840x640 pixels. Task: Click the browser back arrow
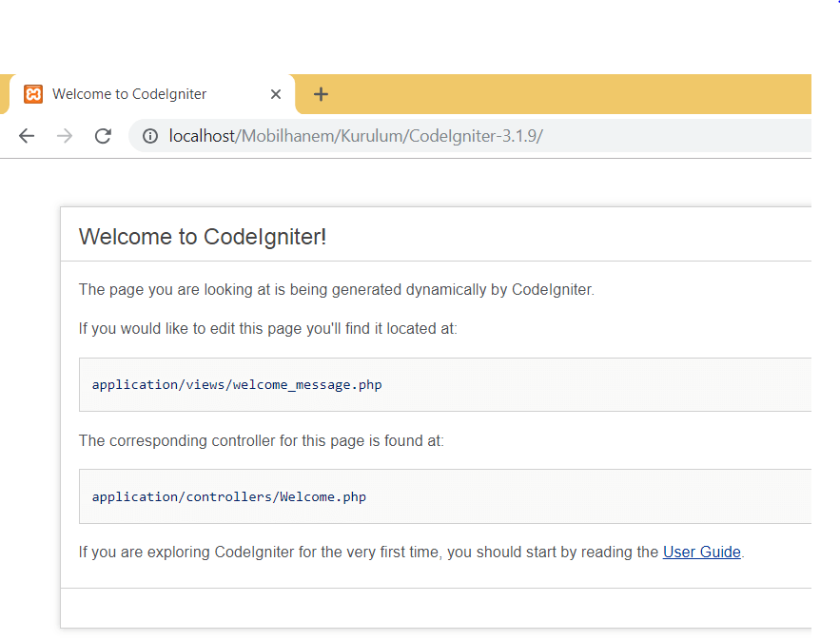pyautogui.click(x=27, y=136)
